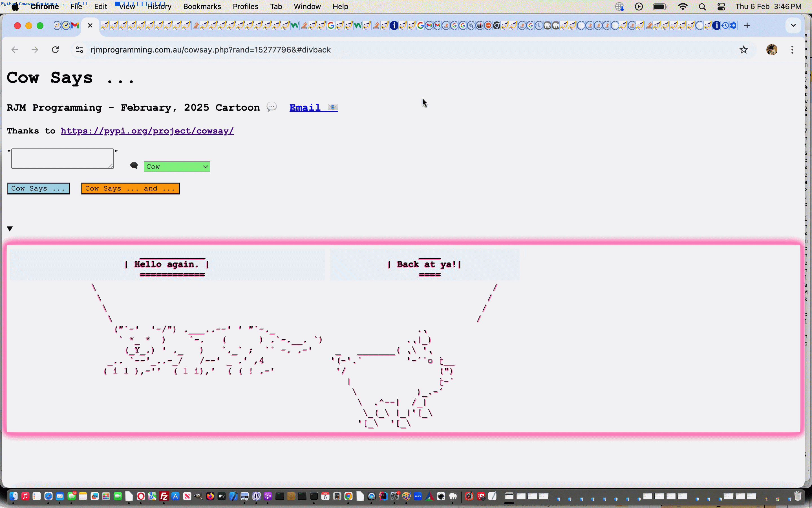Click the Now Playing icon in the menu bar
812x508 pixels.
pyautogui.click(x=639, y=7)
